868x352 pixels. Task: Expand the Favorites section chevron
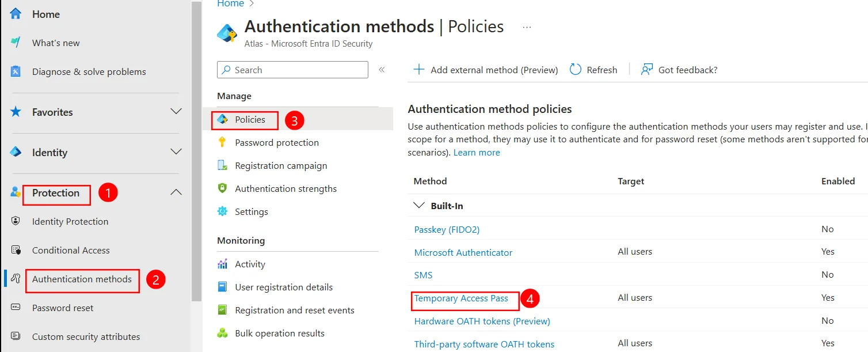[x=176, y=112]
